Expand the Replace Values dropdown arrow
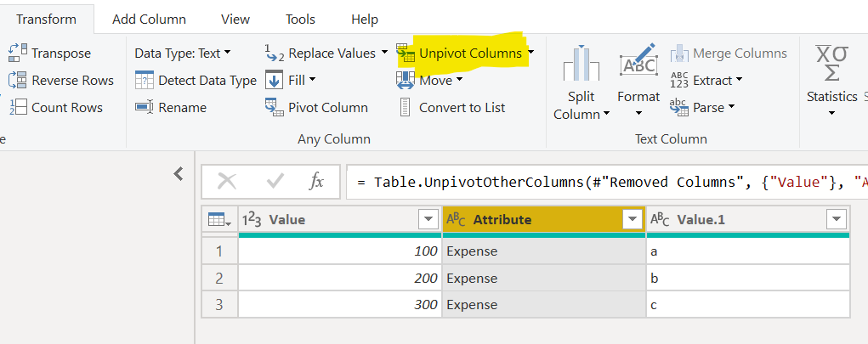This screenshot has height=344, width=868. tap(385, 54)
